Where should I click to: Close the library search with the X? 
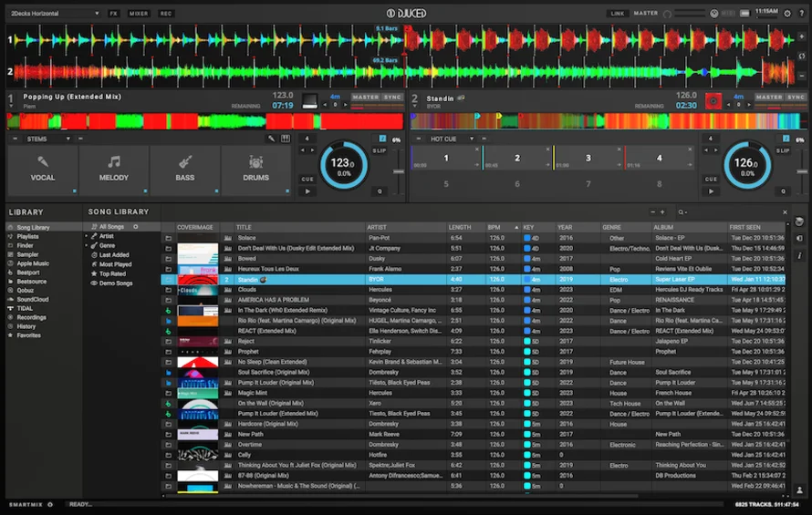pos(785,212)
